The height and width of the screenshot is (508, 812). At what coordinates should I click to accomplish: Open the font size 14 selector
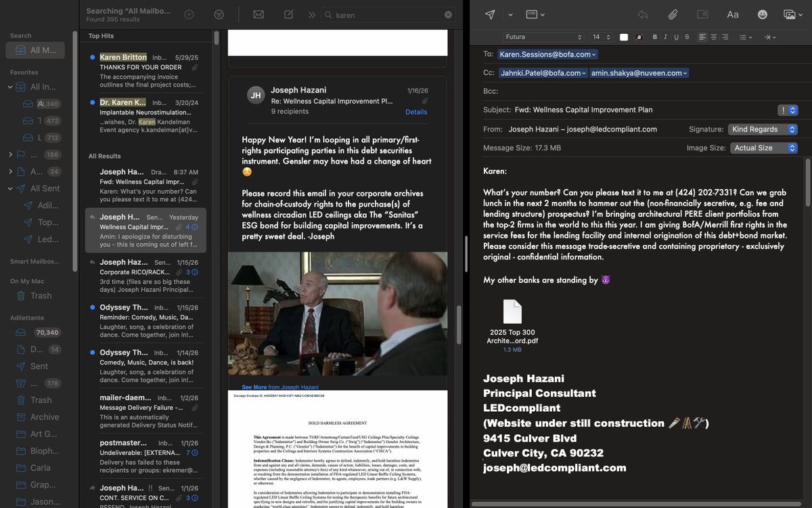pos(601,37)
